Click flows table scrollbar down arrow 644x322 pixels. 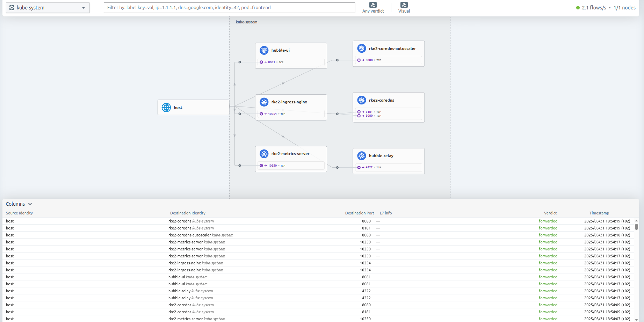pyautogui.click(x=636, y=319)
